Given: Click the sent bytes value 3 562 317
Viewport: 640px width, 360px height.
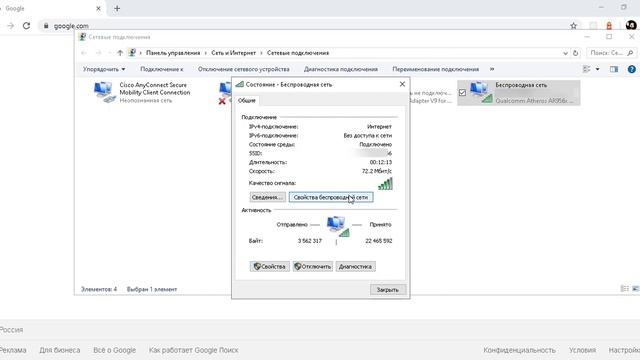Looking at the screenshot, I should (x=310, y=241).
